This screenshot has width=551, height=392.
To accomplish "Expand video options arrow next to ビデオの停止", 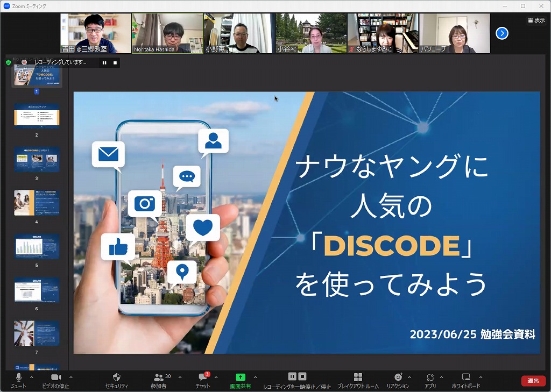I will pyautogui.click(x=71, y=377).
